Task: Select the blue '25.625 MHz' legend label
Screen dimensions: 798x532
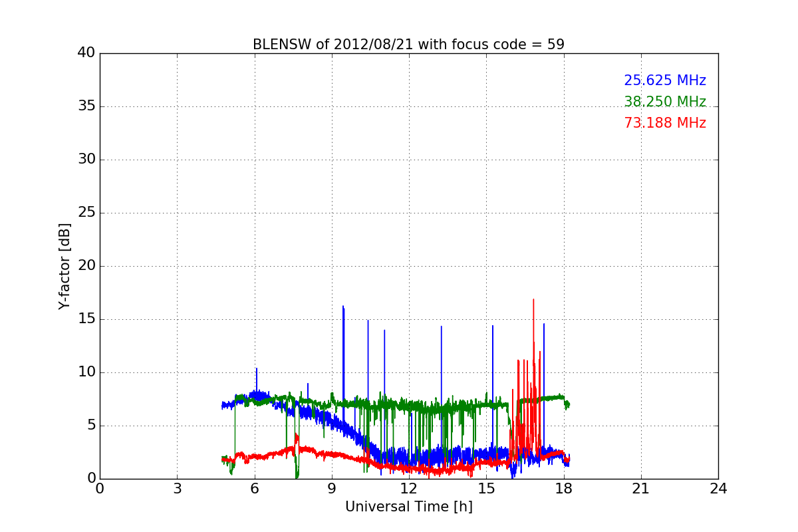Action: click(665, 80)
